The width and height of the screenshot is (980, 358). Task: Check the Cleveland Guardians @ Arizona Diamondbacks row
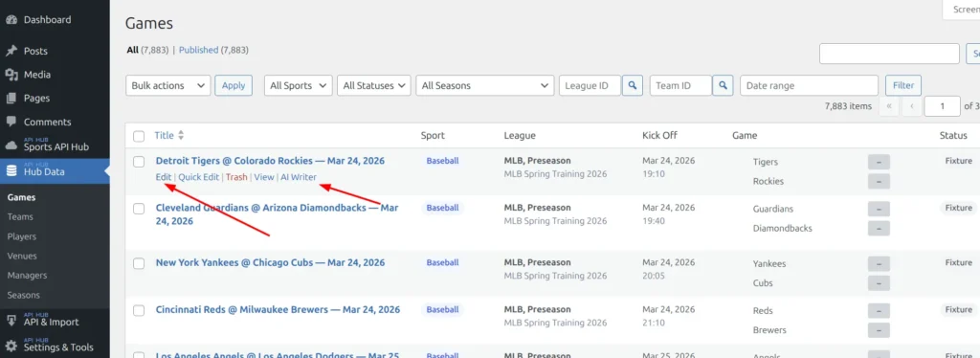point(139,209)
